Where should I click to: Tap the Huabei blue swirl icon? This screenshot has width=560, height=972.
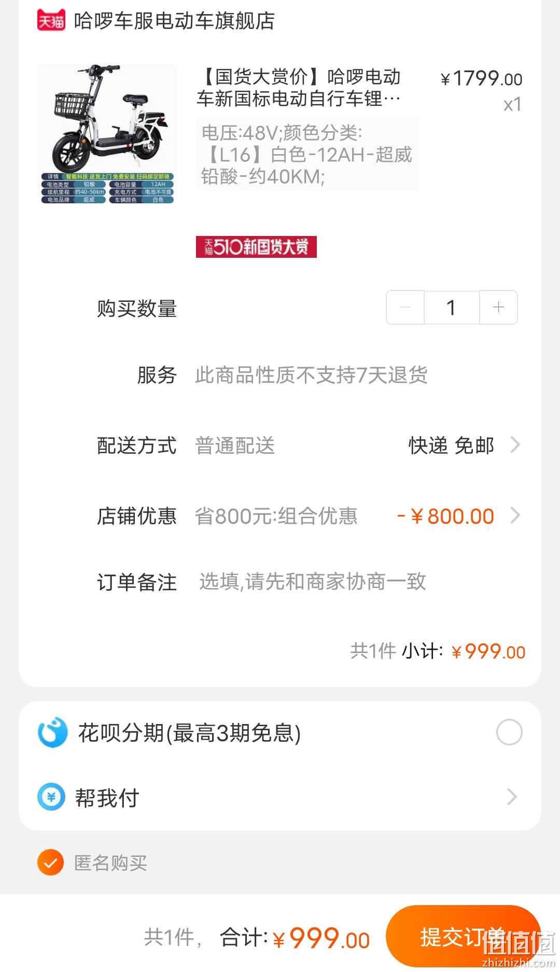(52, 732)
